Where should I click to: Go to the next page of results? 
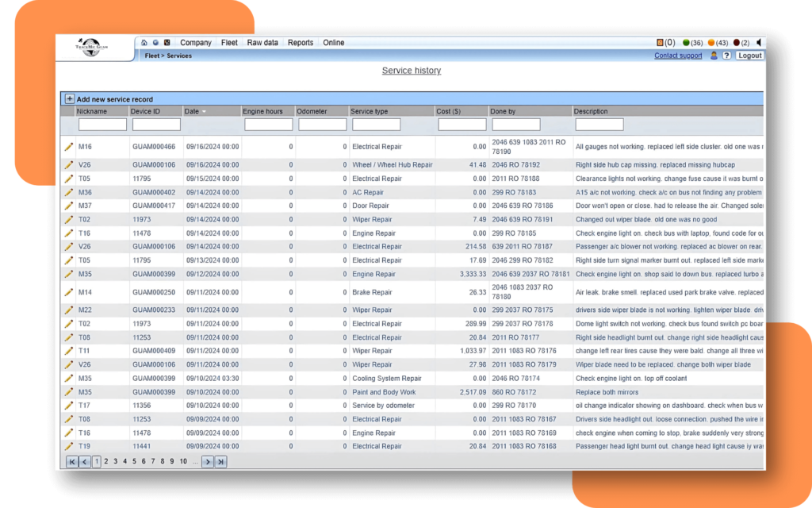pyautogui.click(x=208, y=461)
